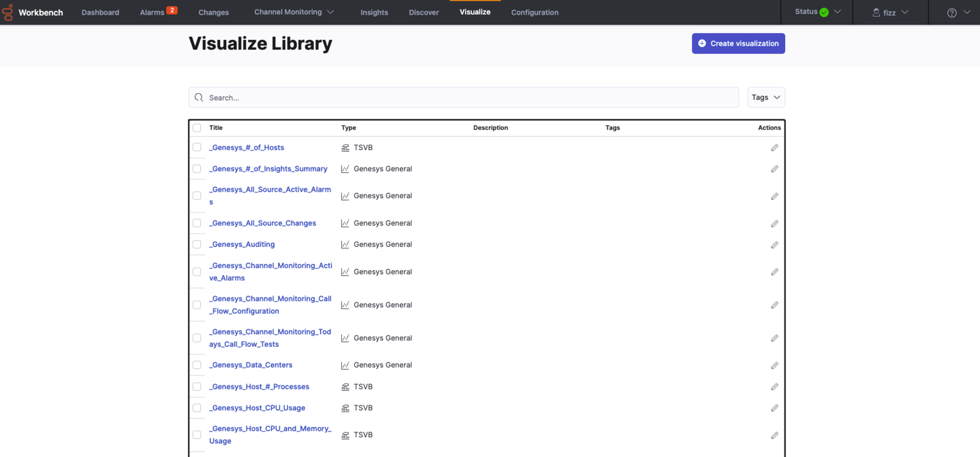The width and height of the screenshot is (980, 457).
Task: Check the _Genesys_Host_#_Processes row checkbox
Action: 197,387
